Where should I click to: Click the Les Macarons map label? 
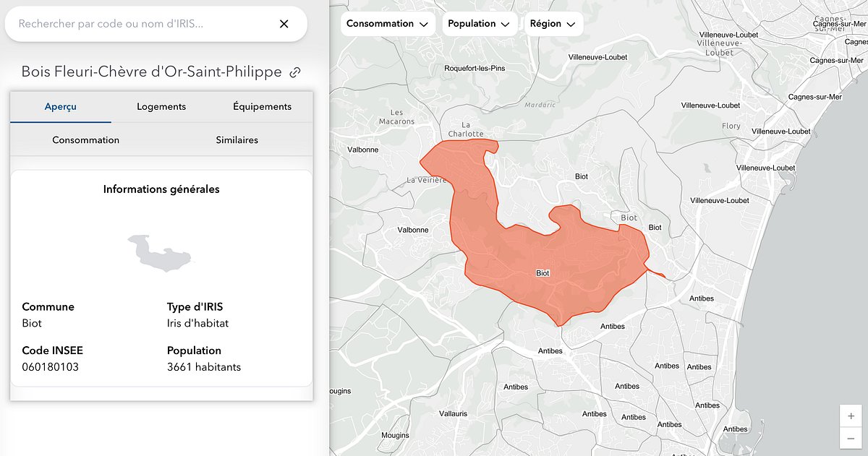pyautogui.click(x=397, y=117)
